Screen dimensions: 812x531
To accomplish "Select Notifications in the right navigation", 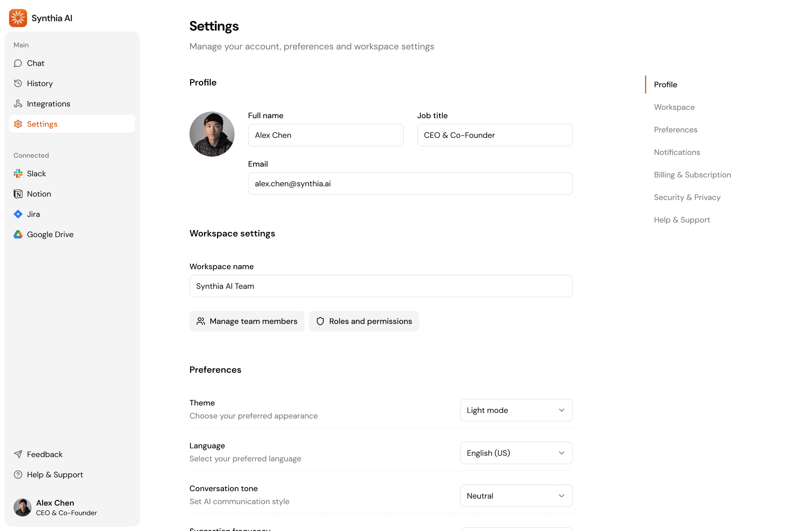I will pyautogui.click(x=677, y=152).
